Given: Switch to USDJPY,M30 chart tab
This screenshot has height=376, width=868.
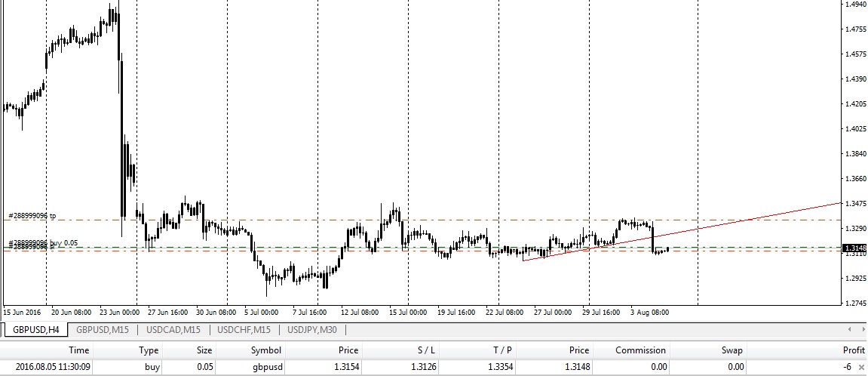Looking at the screenshot, I should coord(313,330).
